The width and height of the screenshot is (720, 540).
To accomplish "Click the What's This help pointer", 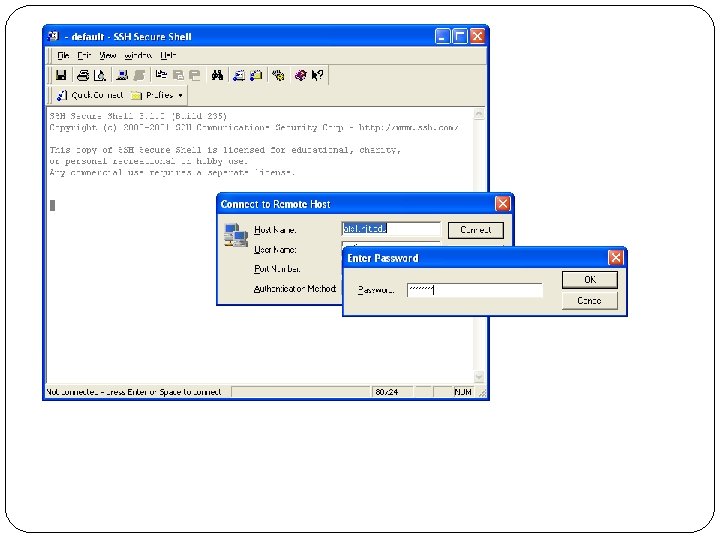I will pos(317,75).
